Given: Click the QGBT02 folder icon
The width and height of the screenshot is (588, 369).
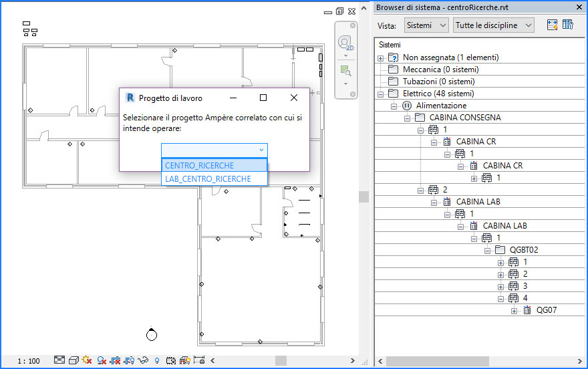Looking at the screenshot, I should (500, 250).
